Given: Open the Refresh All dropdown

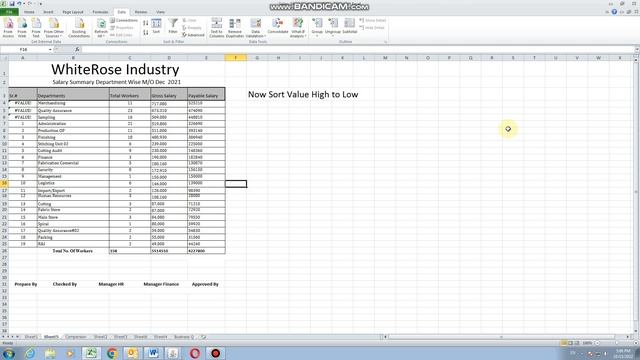Looking at the screenshot, I should click(x=100, y=28).
